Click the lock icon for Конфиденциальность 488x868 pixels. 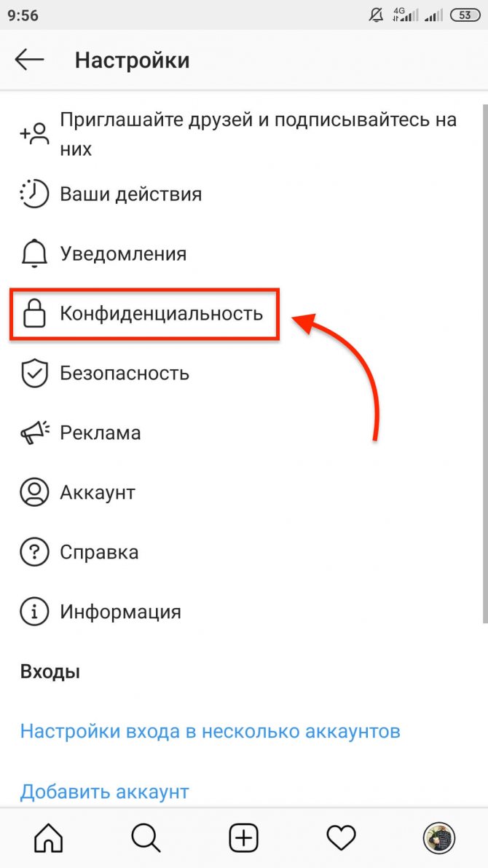coord(34,314)
